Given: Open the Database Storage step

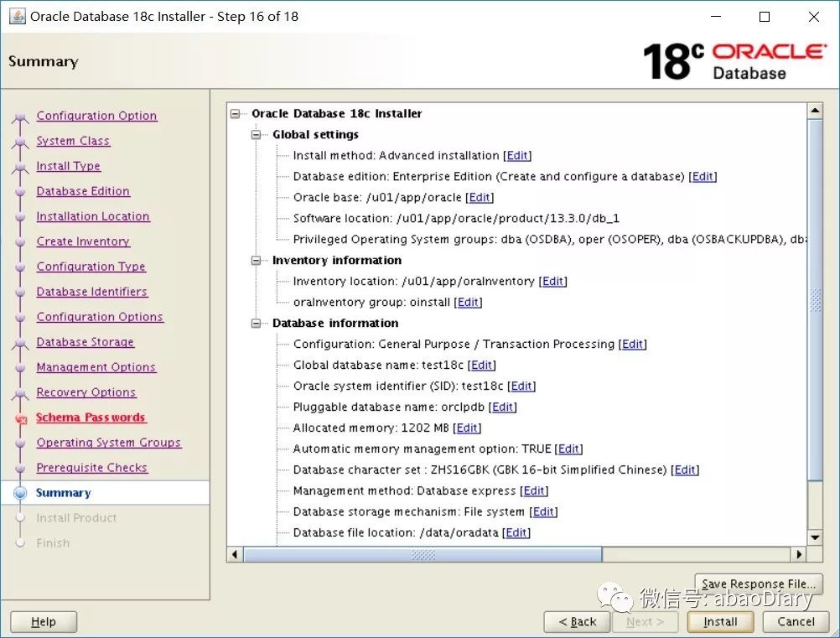Looking at the screenshot, I should [x=86, y=342].
